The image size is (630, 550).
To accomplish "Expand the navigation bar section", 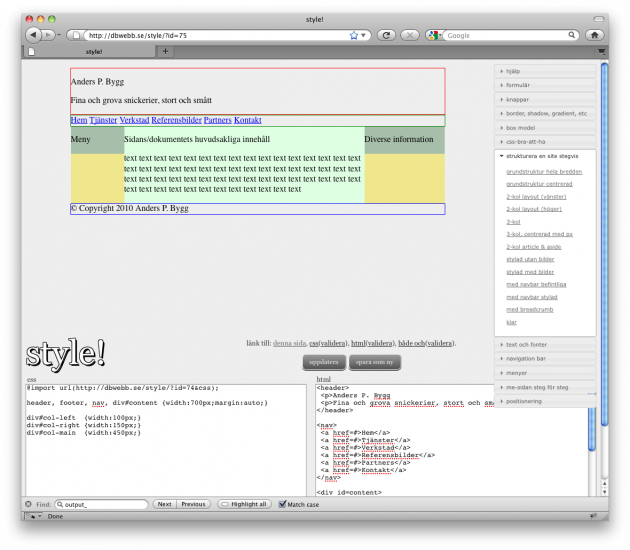I will coord(545,359).
